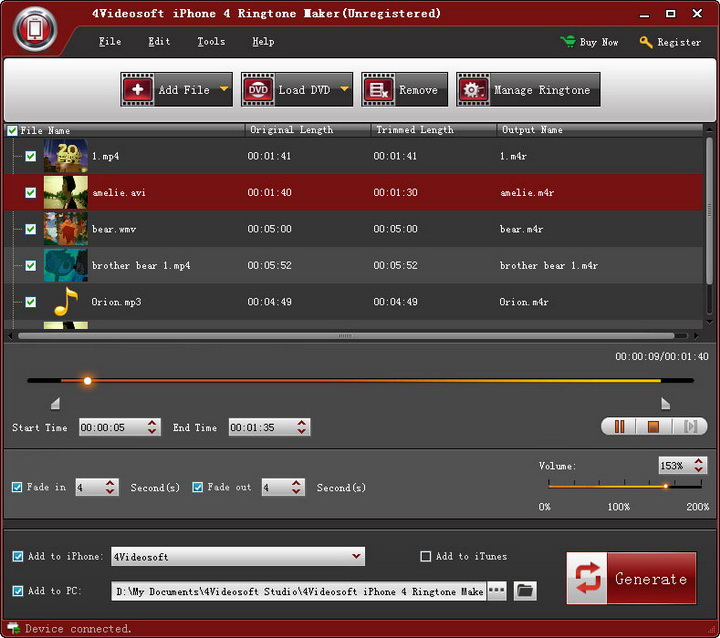Image resolution: width=720 pixels, height=638 pixels.
Task: Click the glowing playhead on the timeline
Action: pos(87,380)
